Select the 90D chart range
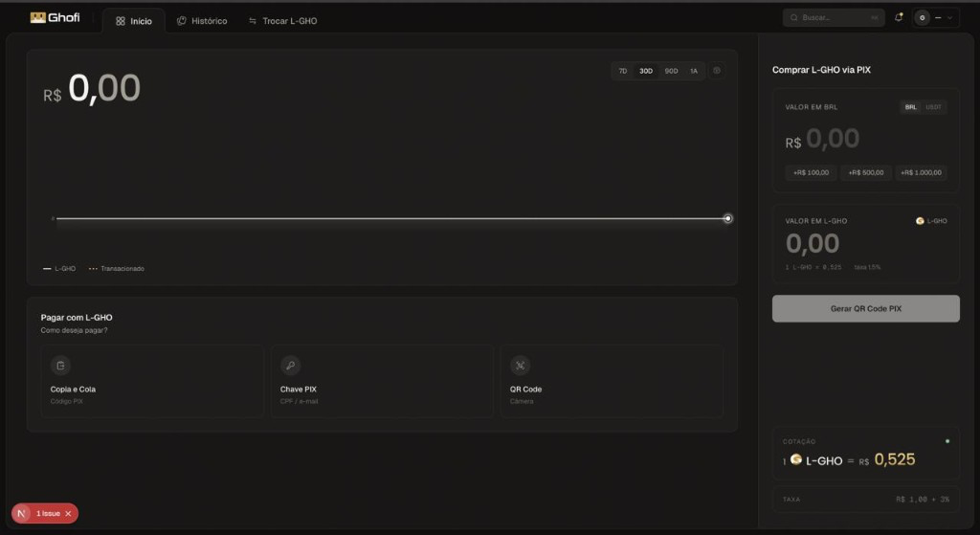The width and height of the screenshot is (980, 535). [x=671, y=71]
